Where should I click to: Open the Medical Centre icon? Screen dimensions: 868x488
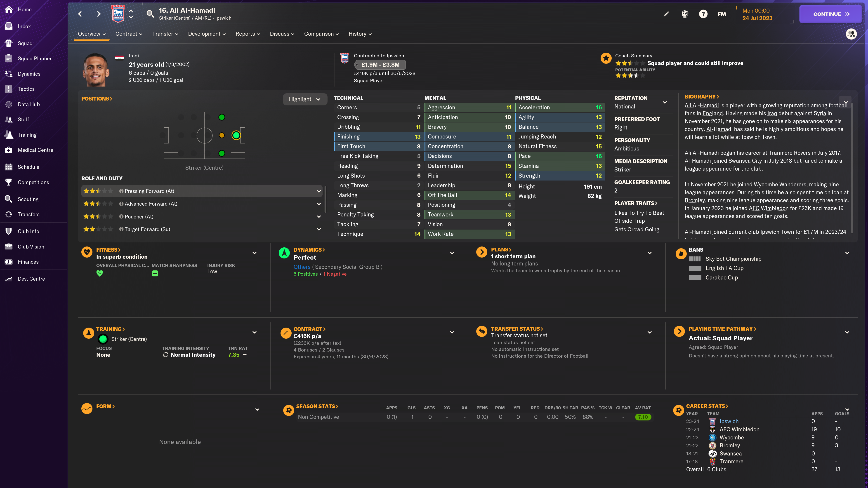(x=9, y=150)
